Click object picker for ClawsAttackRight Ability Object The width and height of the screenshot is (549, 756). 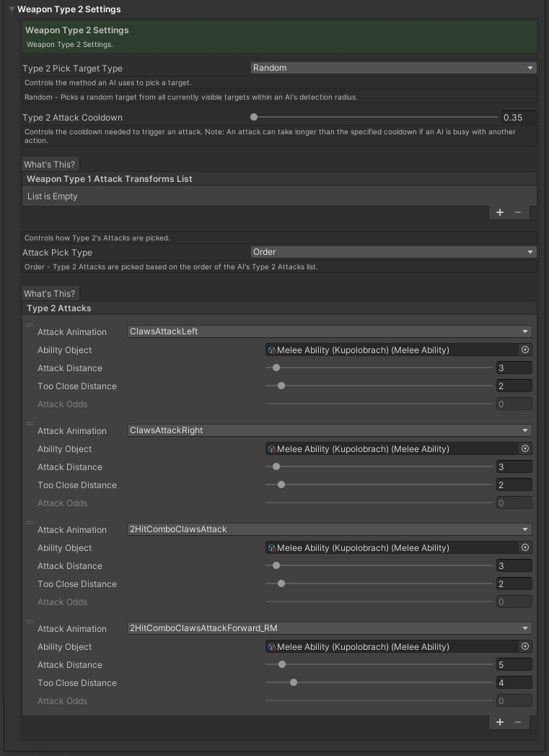pos(525,448)
